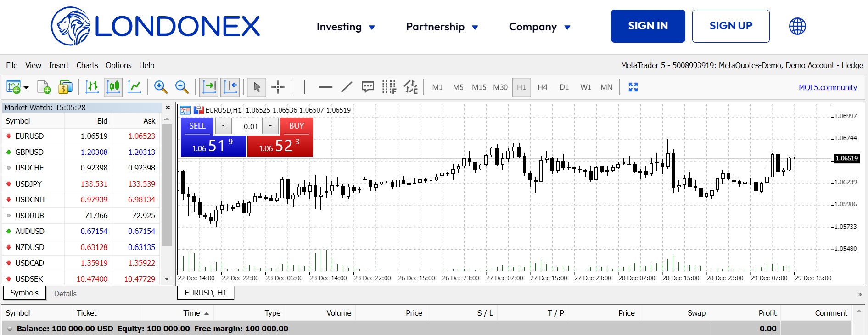Switch to the Symbols tab
868x335 pixels.
(24, 293)
